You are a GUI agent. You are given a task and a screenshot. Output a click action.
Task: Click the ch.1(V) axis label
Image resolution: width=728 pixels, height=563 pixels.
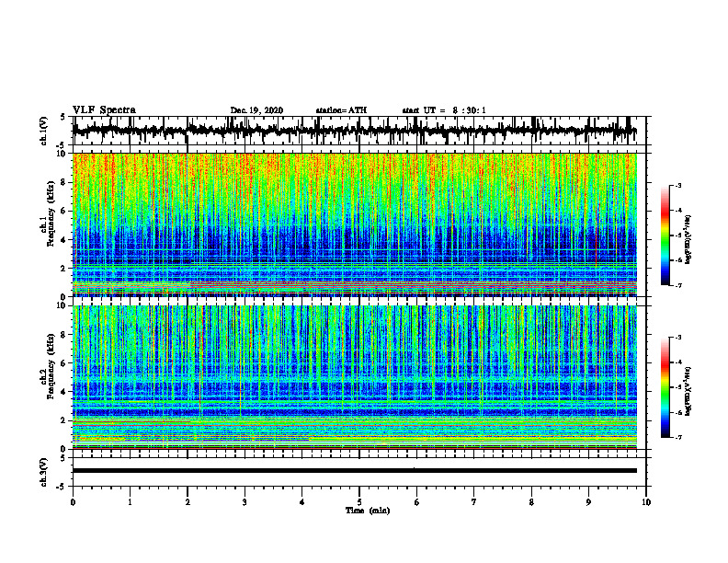44,131
